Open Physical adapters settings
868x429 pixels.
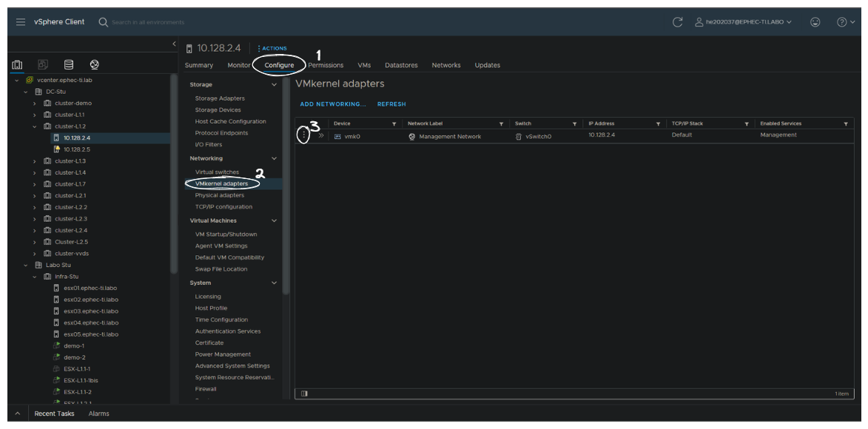[219, 195]
